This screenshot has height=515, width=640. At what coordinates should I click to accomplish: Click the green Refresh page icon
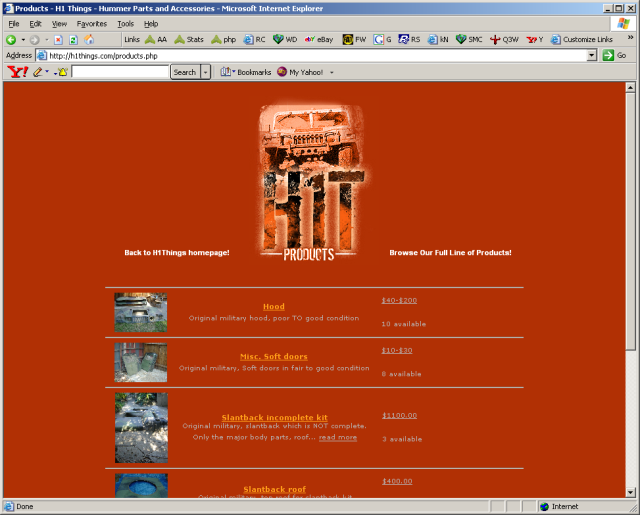click(73, 40)
